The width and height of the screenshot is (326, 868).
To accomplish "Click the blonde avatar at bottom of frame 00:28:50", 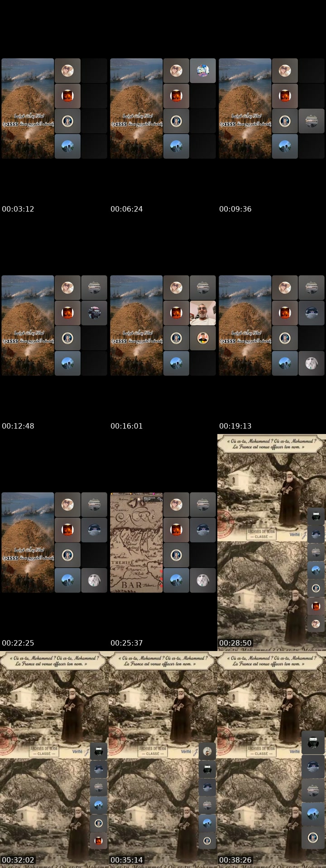I will [316, 624].
